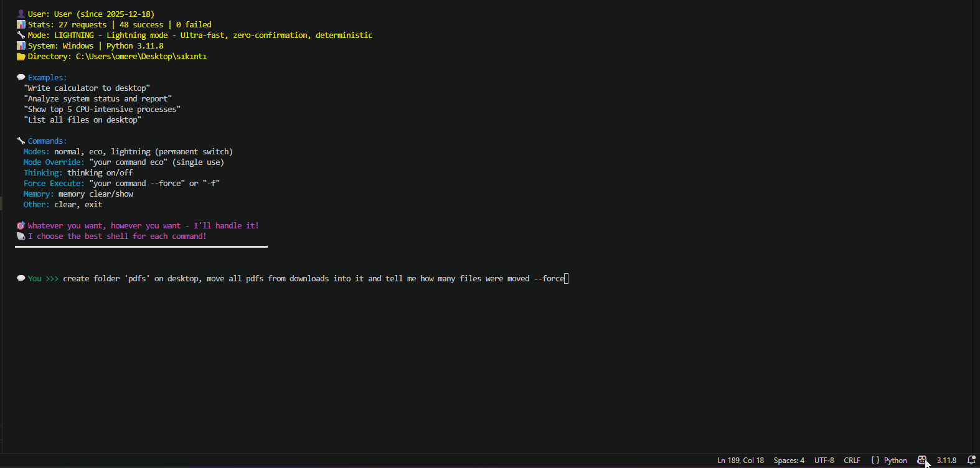Click 'Mode Override:' command label
Image resolution: width=980 pixels, height=468 pixels.
pos(54,162)
